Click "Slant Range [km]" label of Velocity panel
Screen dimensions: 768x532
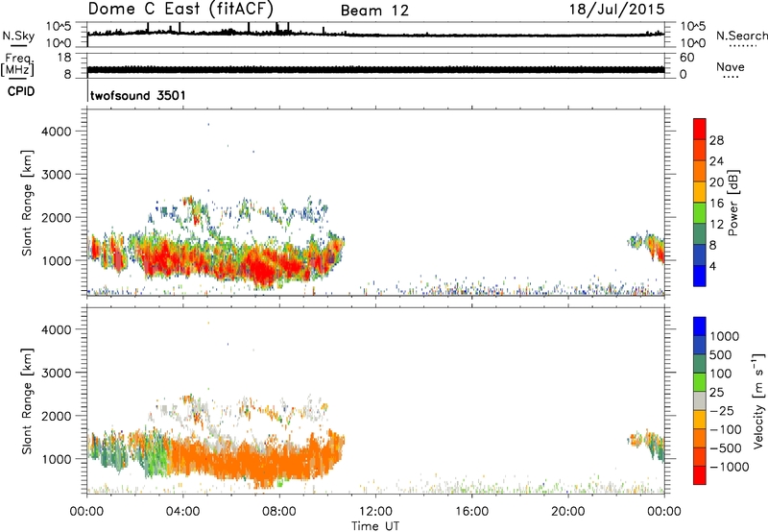pos(27,401)
